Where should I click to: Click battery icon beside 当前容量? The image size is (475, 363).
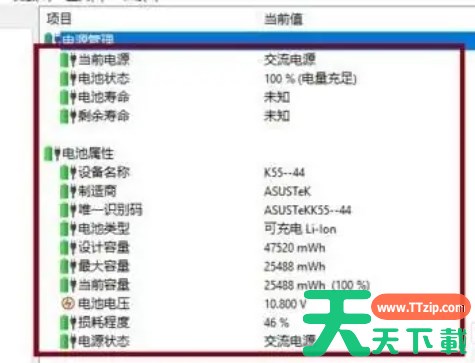pyautogui.click(x=68, y=285)
